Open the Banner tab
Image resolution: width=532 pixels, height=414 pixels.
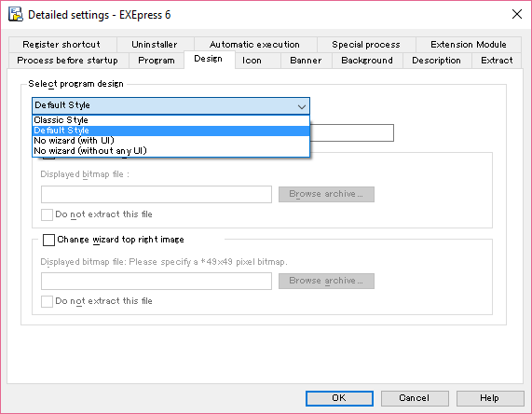pyautogui.click(x=306, y=61)
